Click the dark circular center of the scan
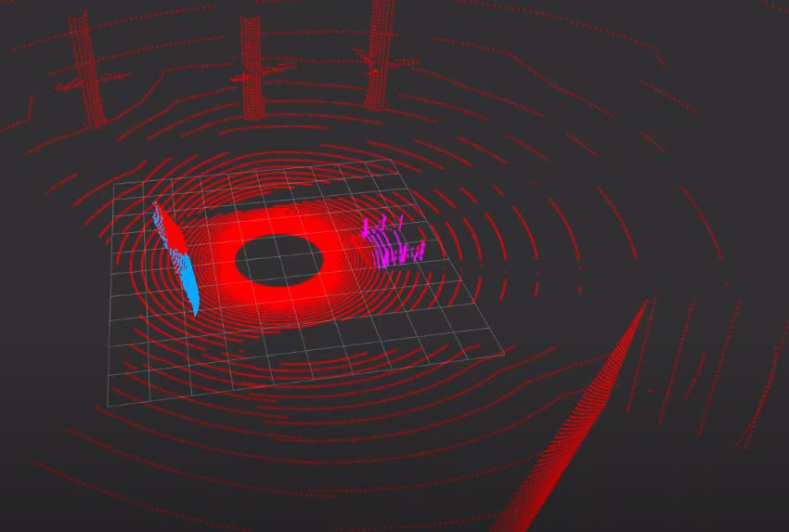Image resolution: width=789 pixels, height=532 pixels. coord(278,260)
